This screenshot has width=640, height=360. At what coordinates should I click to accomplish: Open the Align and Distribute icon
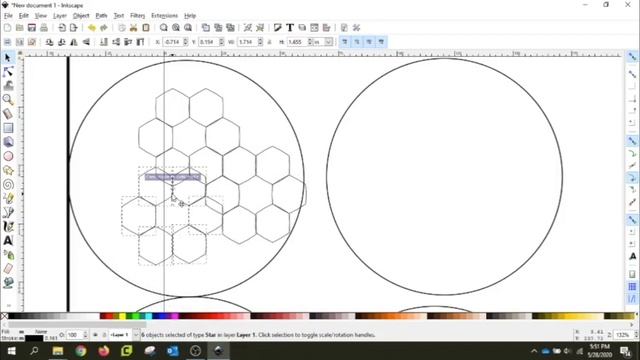[x=327, y=28]
